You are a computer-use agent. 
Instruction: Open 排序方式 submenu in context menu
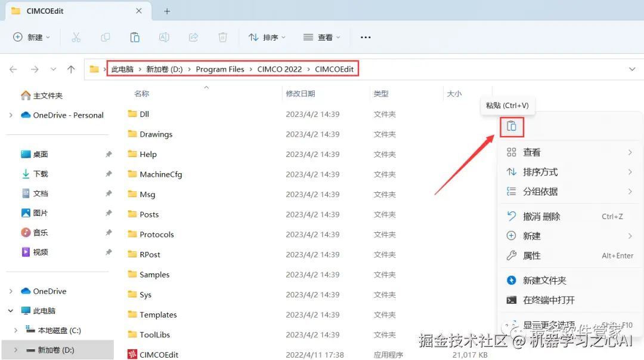click(x=569, y=172)
